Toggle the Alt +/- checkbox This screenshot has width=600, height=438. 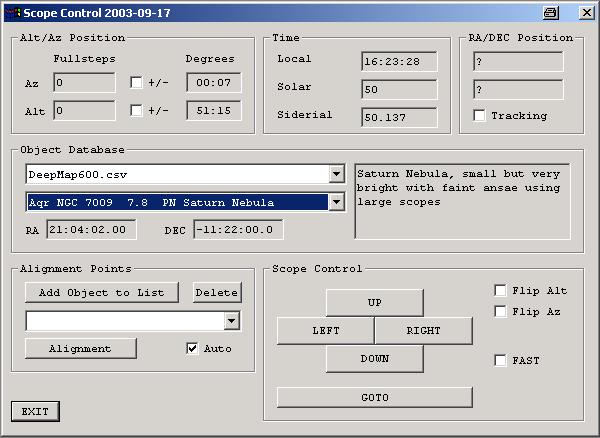click(x=136, y=111)
